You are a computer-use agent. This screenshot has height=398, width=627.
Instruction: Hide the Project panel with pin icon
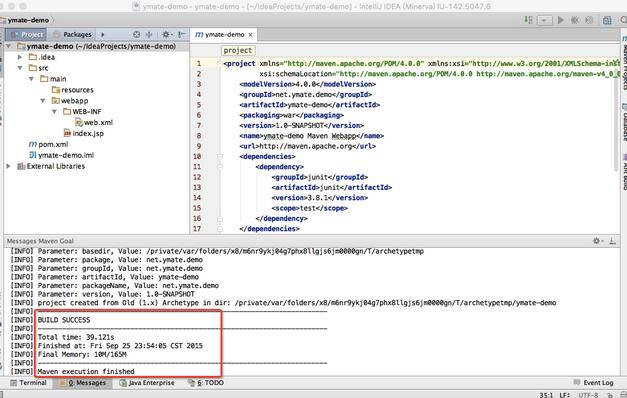pyautogui.click(x=182, y=34)
